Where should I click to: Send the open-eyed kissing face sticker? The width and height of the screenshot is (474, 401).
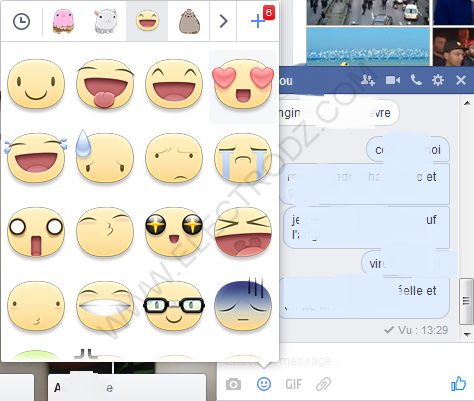coord(36,306)
